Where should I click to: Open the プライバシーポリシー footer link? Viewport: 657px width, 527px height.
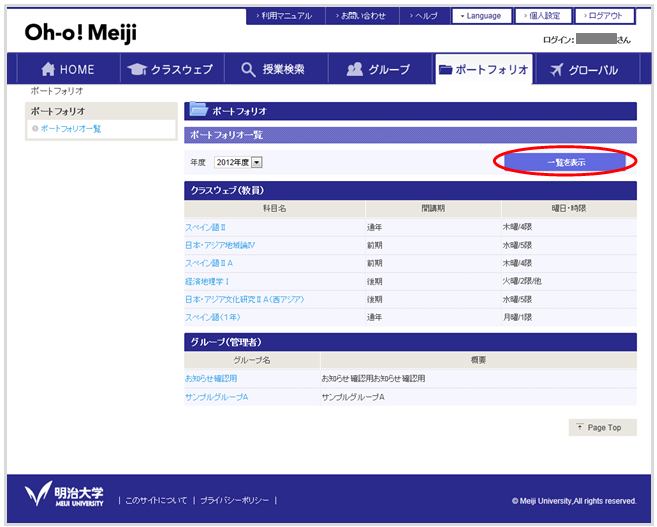pyautogui.click(x=235, y=500)
